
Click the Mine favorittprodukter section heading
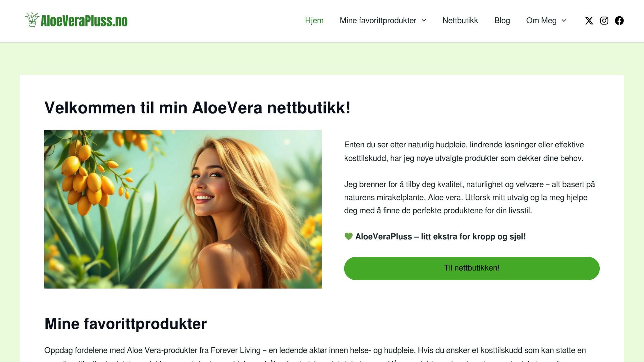(125, 324)
